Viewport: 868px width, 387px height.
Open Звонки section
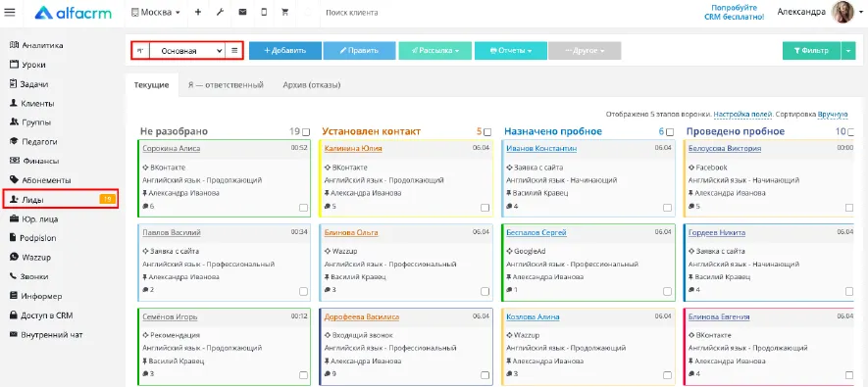point(29,276)
